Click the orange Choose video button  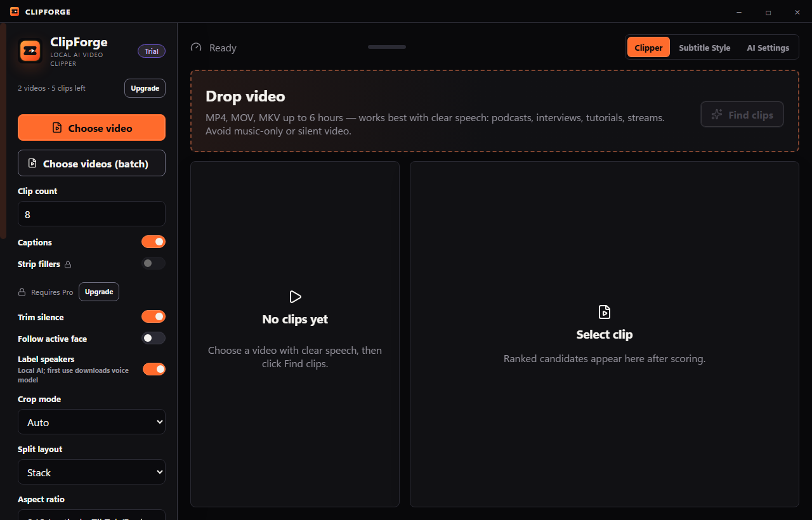pyautogui.click(x=91, y=127)
